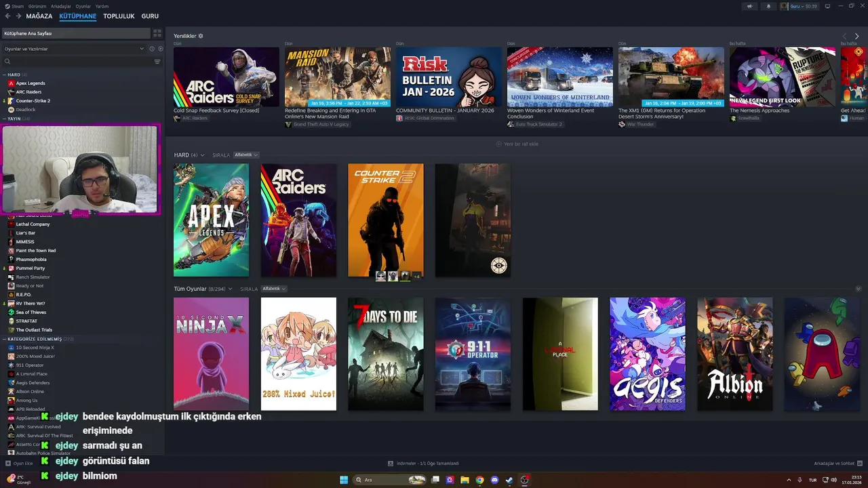Go back with the left navigation arrow
This screenshot has height=488, width=868.
click(x=7, y=16)
